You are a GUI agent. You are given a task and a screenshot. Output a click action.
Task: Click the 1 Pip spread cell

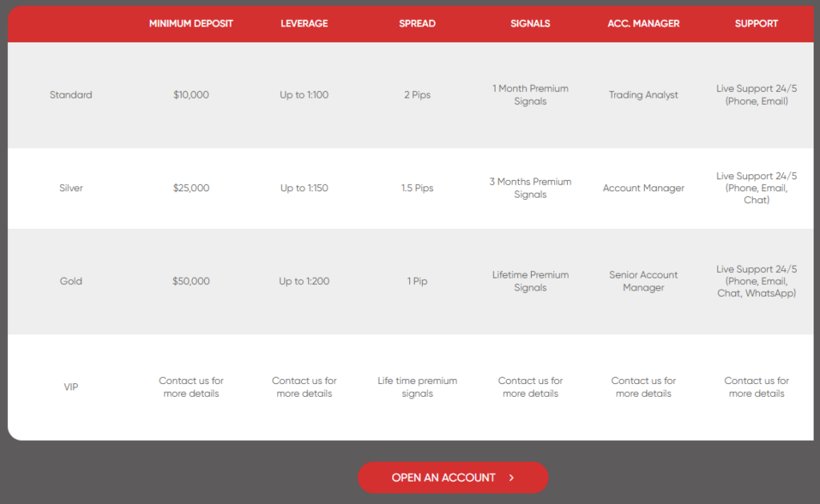pyautogui.click(x=417, y=281)
